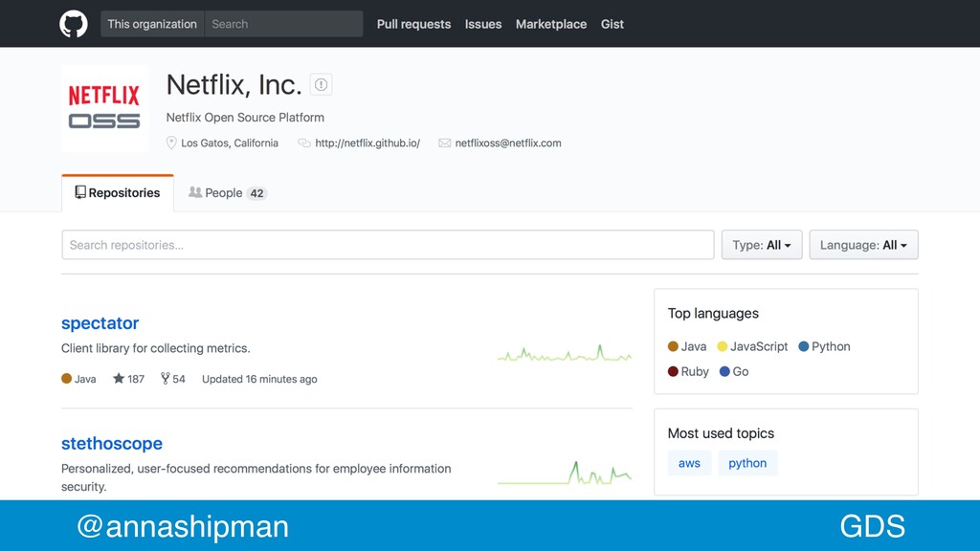This screenshot has width=980, height=551.
Task: Switch to the People tab
Action: (228, 193)
